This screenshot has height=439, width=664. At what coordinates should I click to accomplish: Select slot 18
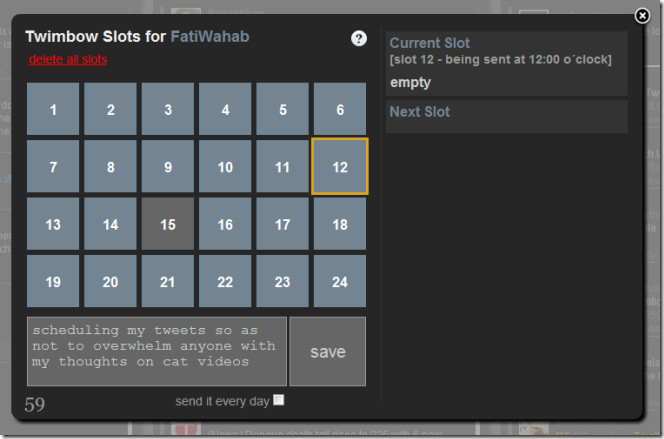pyautogui.click(x=340, y=224)
